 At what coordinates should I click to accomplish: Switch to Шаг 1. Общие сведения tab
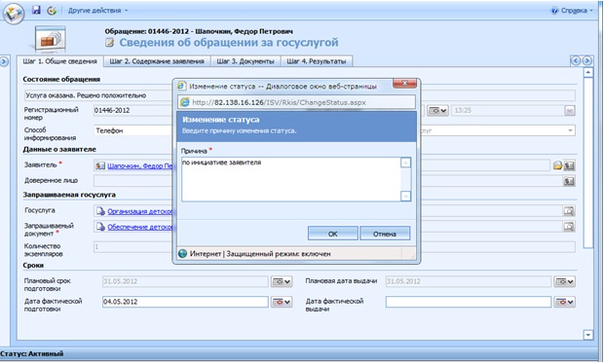click(59, 61)
